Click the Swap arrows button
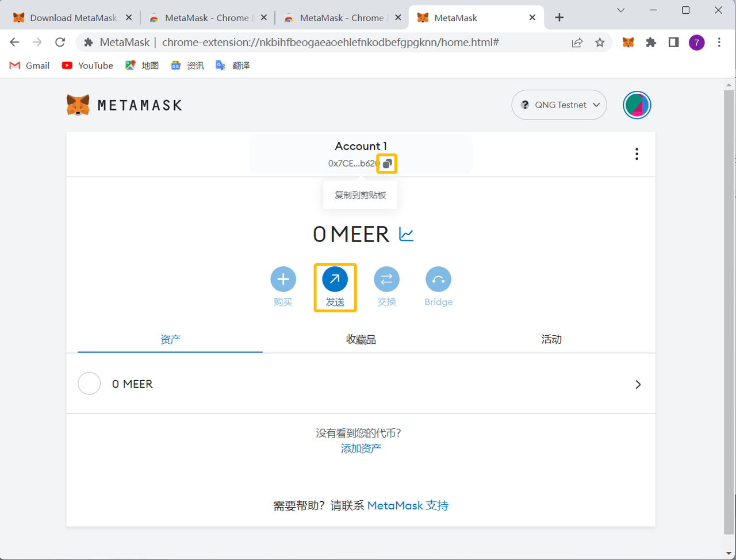Screen dimensions: 736x560 pyautogui.click(x=386, y=279)
